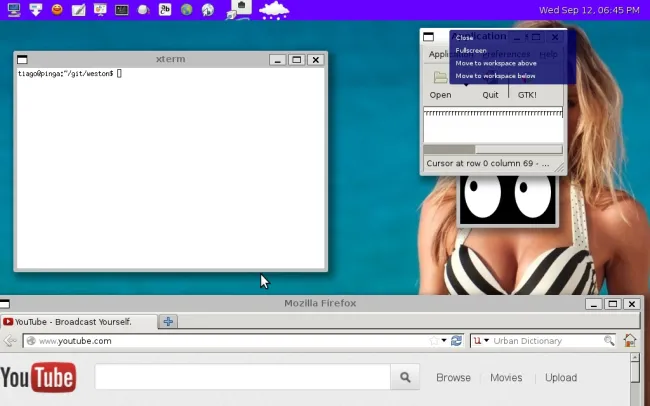
Task: Open the orange smiley face launcher
Action: [57, 10]
